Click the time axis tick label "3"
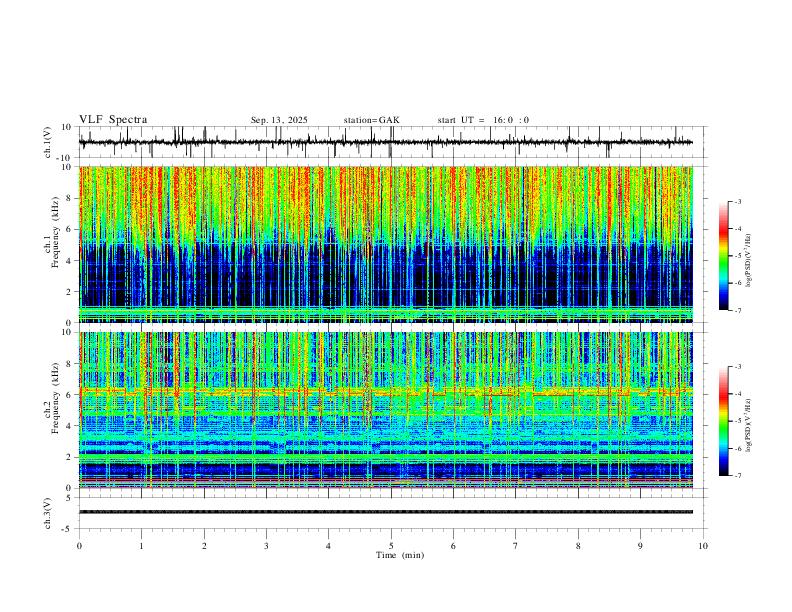This screenshot has width=792, height=612. 266,546
